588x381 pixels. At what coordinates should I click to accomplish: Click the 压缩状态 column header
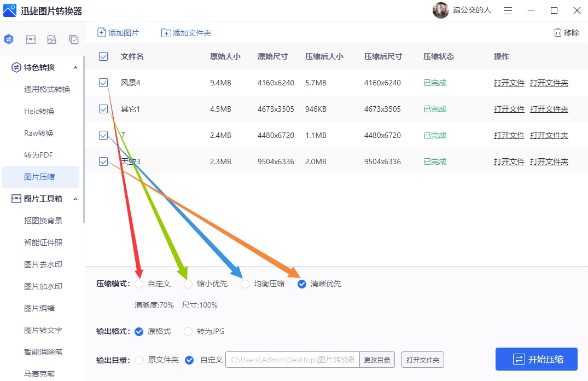[438, 56]
